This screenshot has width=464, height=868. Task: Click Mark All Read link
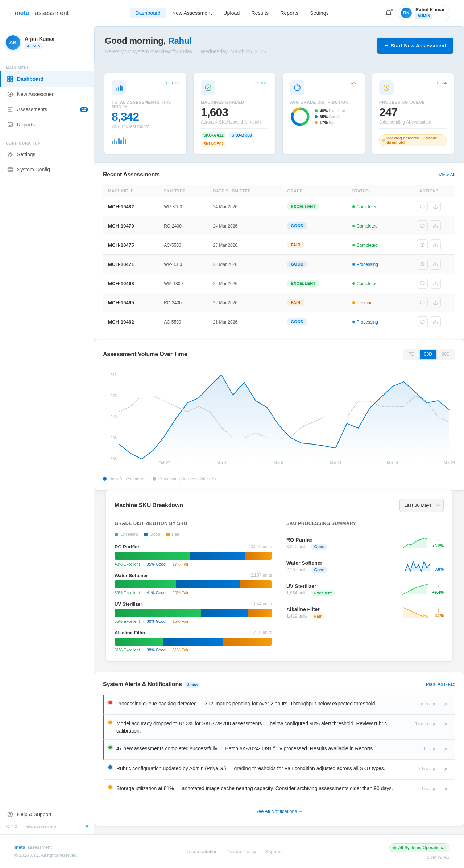tap(440, 684)
